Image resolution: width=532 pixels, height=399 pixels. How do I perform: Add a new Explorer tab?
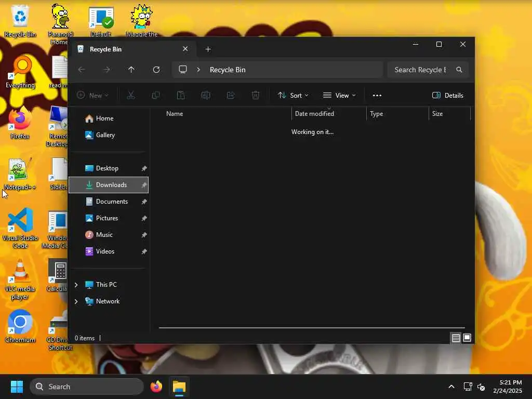coord(208,49)
